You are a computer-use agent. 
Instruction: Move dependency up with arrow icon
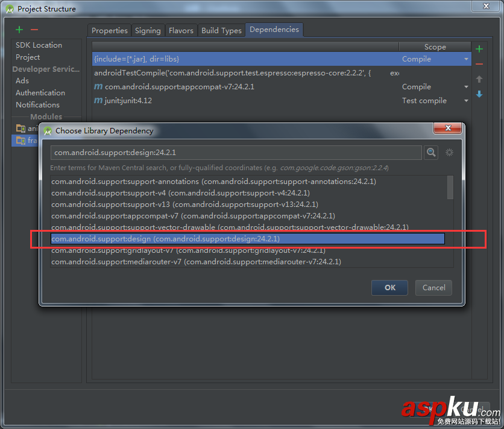pyautogui.click(x=479, y=79)
